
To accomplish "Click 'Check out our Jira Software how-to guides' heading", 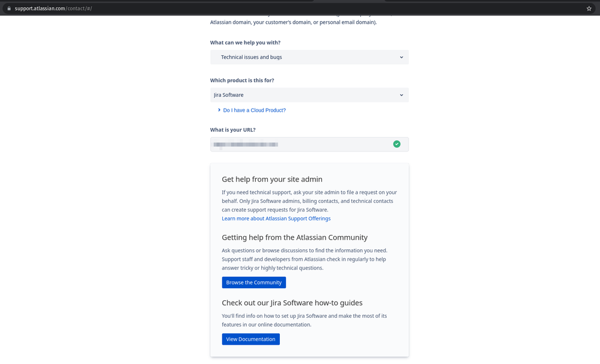I will click(292, 303).
